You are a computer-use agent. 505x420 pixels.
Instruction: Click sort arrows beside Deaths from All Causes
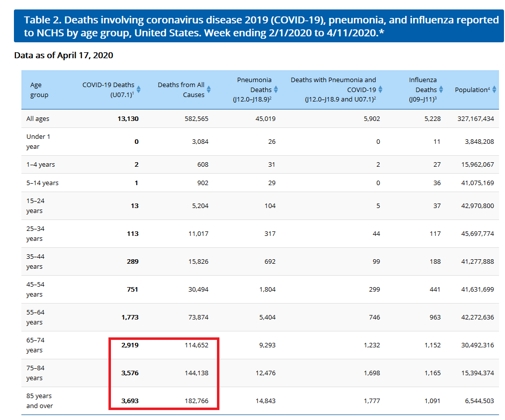tap(208, 90)
